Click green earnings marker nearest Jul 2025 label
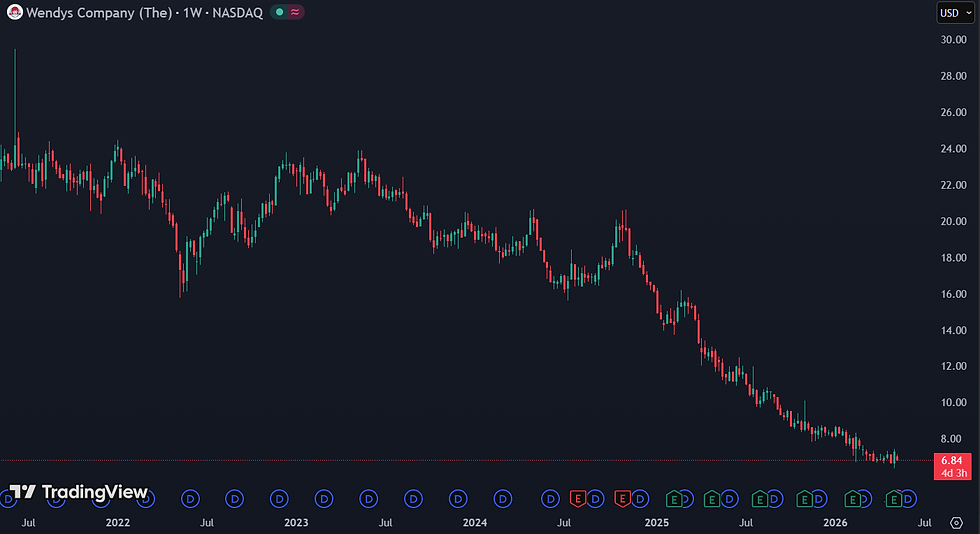This screenshot has width=980, height=534. [759, 499]
